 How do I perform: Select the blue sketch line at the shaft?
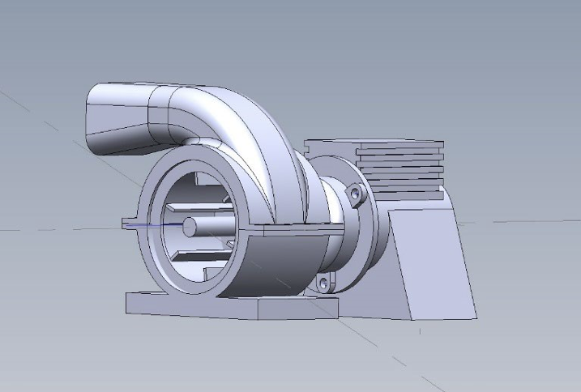(x=154, y=224)
